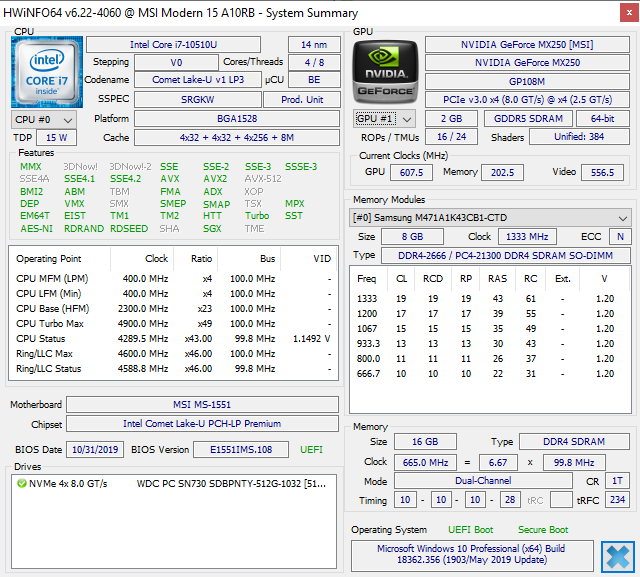Click the blue X close icon button
The height and width of the screenshot is (577, 640).
617,556
